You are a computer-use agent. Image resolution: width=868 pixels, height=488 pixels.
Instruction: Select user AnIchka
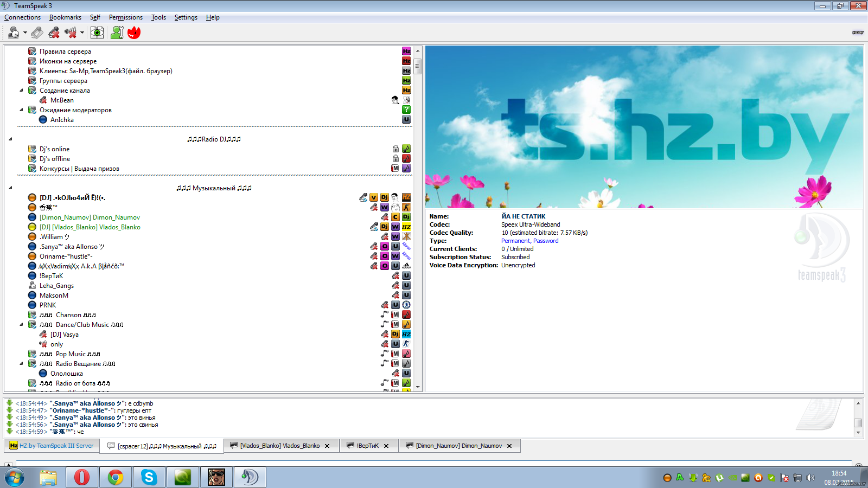click(x=62, y=120)
